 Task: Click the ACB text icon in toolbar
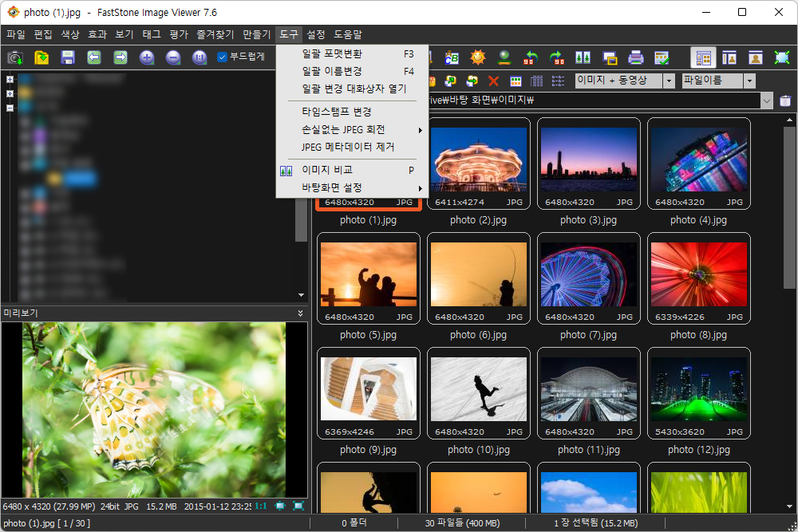(452, 57)
